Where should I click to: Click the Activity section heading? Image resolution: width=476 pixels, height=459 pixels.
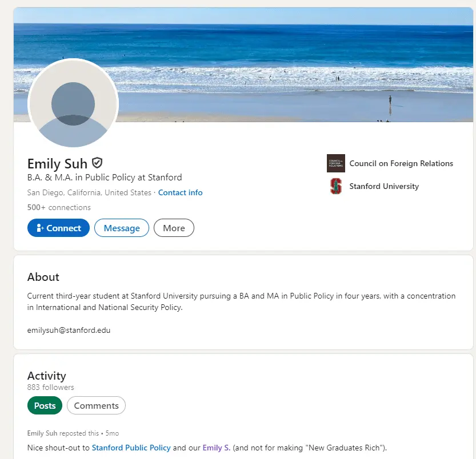pos(46,376)
